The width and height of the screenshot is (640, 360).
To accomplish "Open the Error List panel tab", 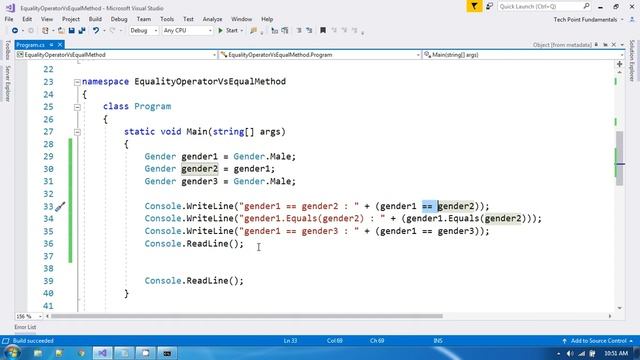I will tap(25, 327).
